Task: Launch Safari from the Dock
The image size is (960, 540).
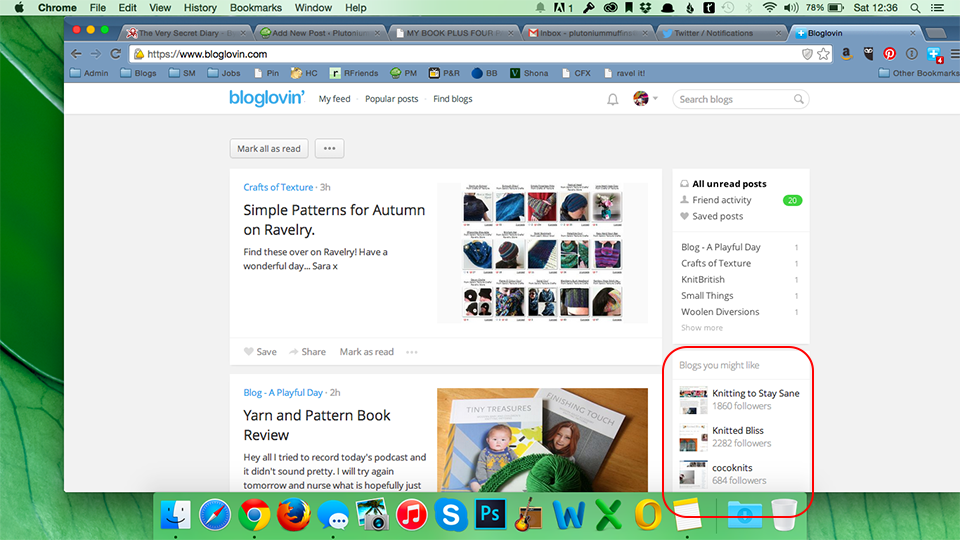Action: click(215, 514)
